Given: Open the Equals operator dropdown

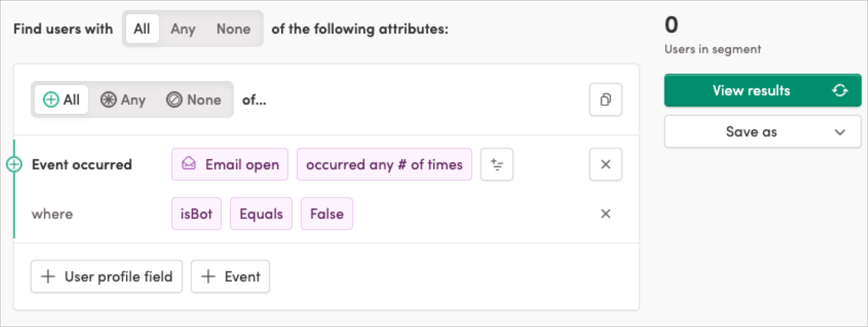Looking at the screenshot, I should (x=261, y=214).
